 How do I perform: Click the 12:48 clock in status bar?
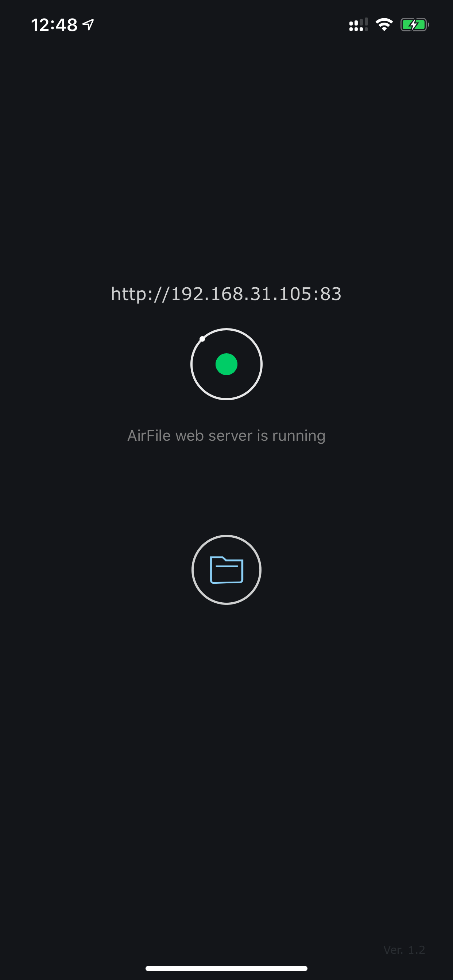[54, 25]
